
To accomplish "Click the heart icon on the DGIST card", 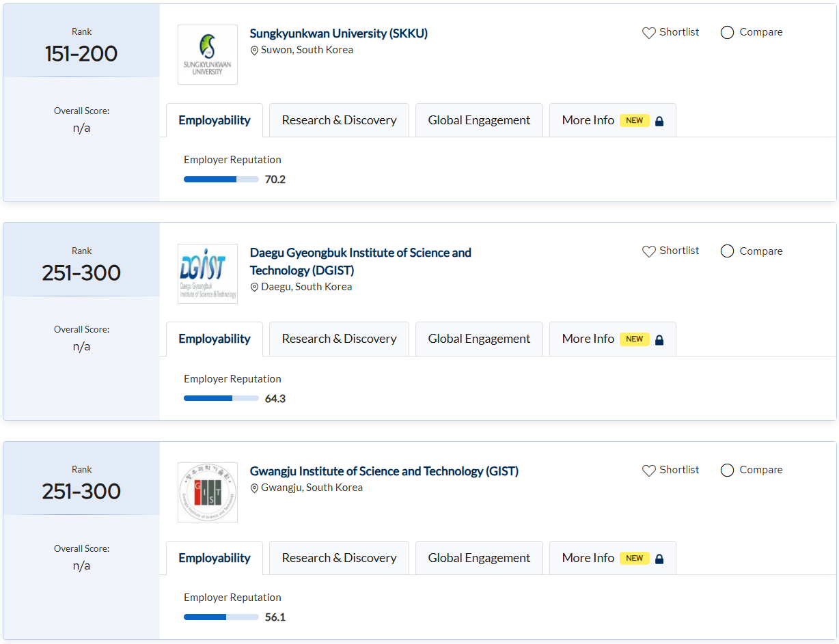I will pos(648,251).
